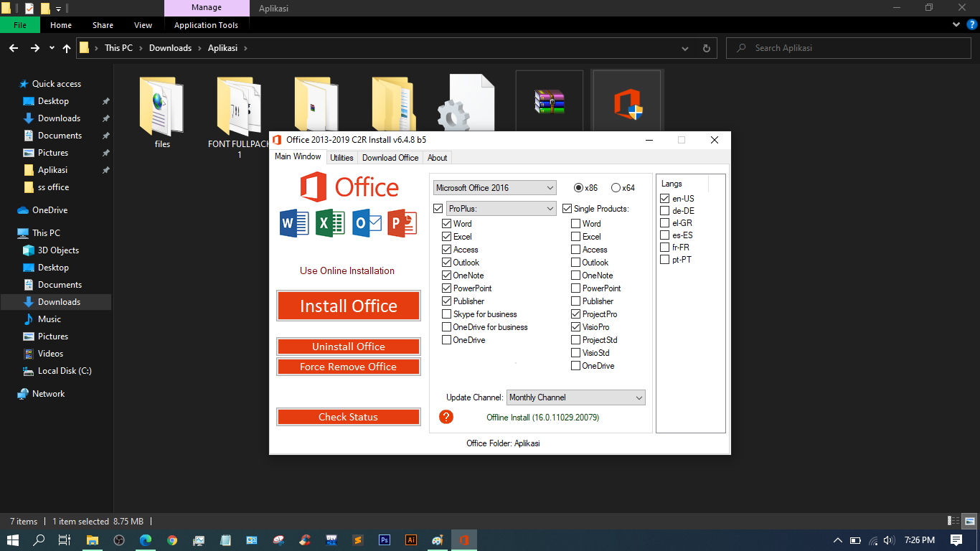Screen dimensions: 980x551
Task: Uncheck Word under ProPlus
Action: (x=447, y=224)
